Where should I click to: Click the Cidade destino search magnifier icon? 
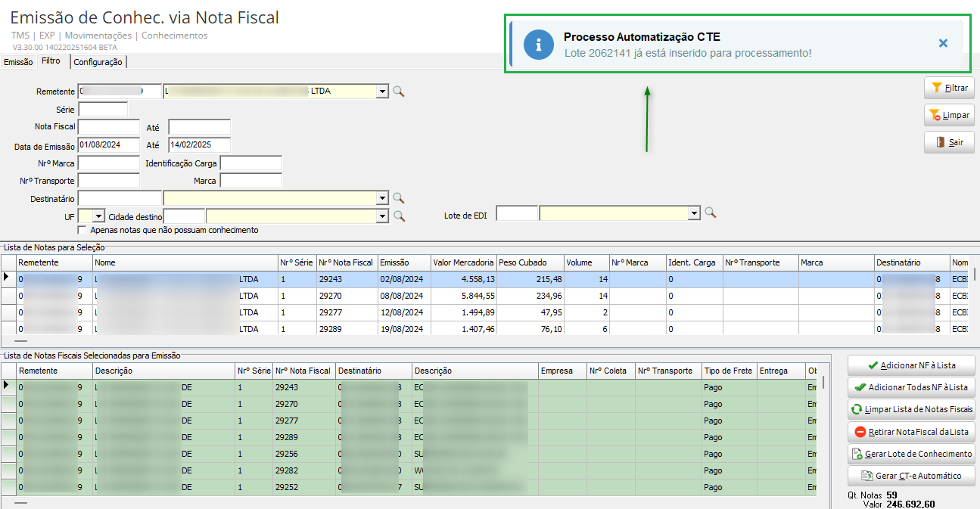click(x=399, y=216)
